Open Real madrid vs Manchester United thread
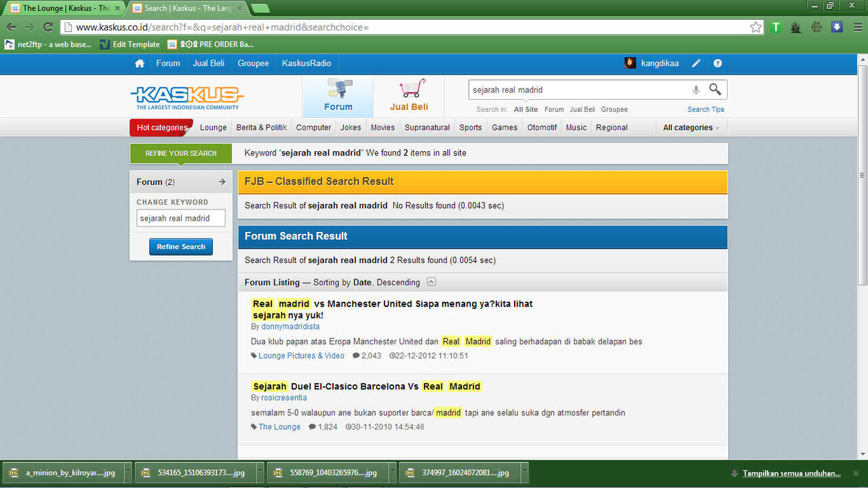868x488 pixels. [392, 310]
